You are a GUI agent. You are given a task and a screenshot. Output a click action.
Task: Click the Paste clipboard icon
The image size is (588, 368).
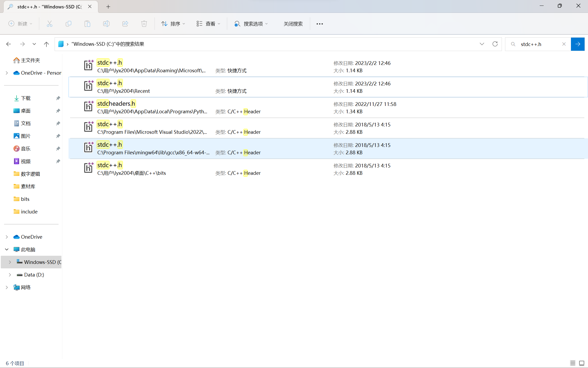87,24
